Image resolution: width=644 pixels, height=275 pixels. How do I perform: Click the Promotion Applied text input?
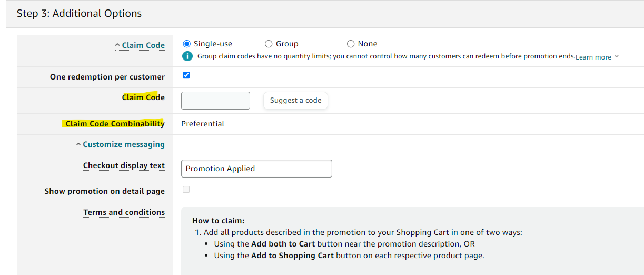(x=256, y=169)
